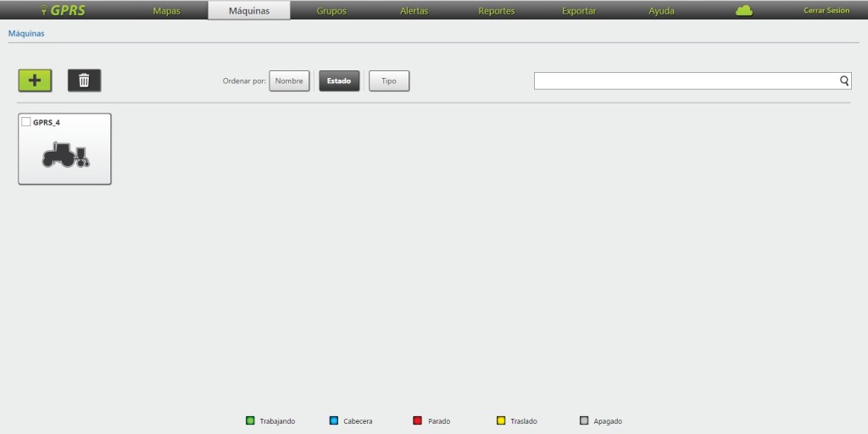Image resolution: width=868 pixels, height=434 pixels.
Task: Open the Ayuda menu
Action: click(661, 11)
